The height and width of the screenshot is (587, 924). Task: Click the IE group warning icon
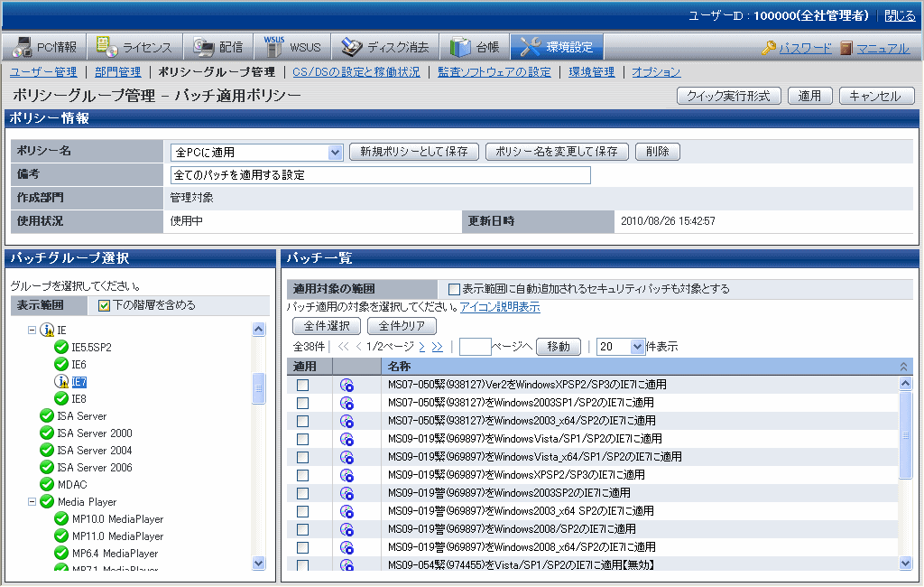[47, 331]
